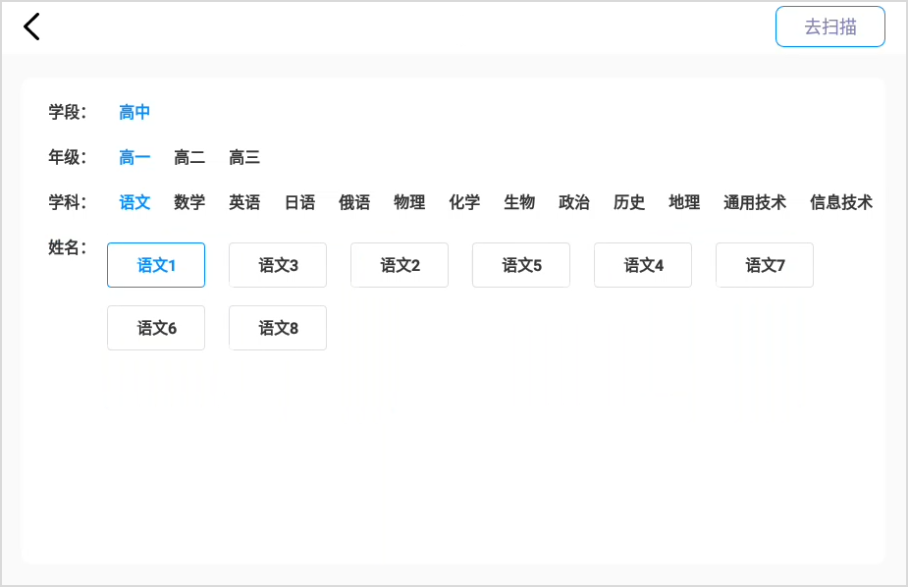Switch subject to 英语

click(244, 202)
